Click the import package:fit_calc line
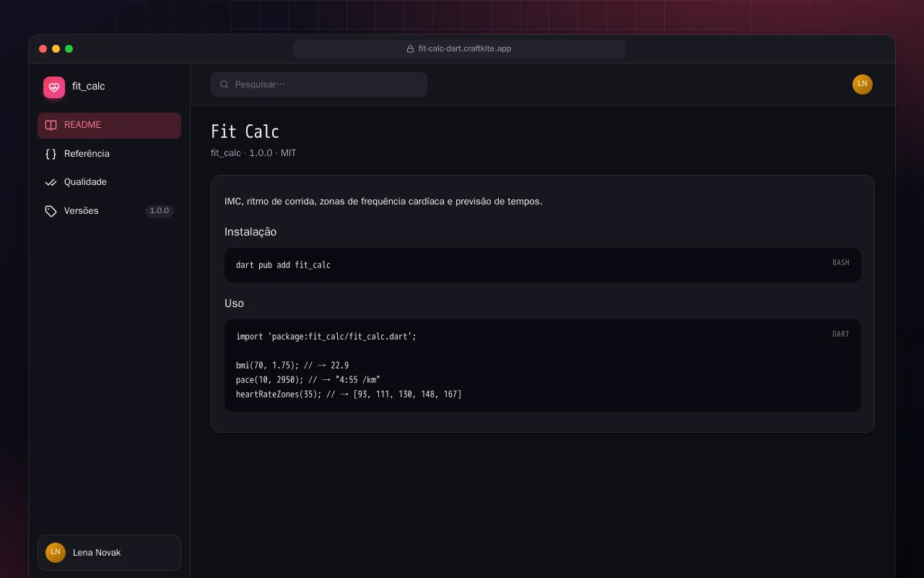924x578 pixels. click(x=326, y=337)
